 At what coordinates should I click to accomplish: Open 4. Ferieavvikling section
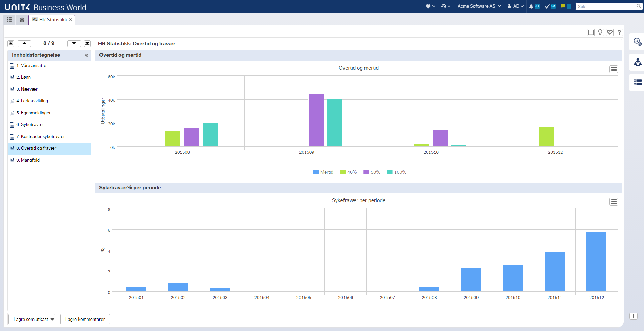(49, 101)
